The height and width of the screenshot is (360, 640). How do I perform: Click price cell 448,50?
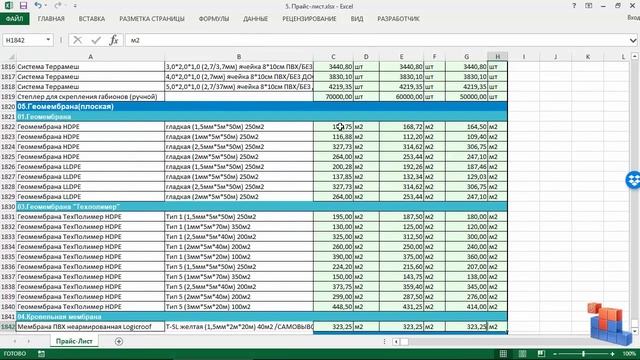pos(333,307)
